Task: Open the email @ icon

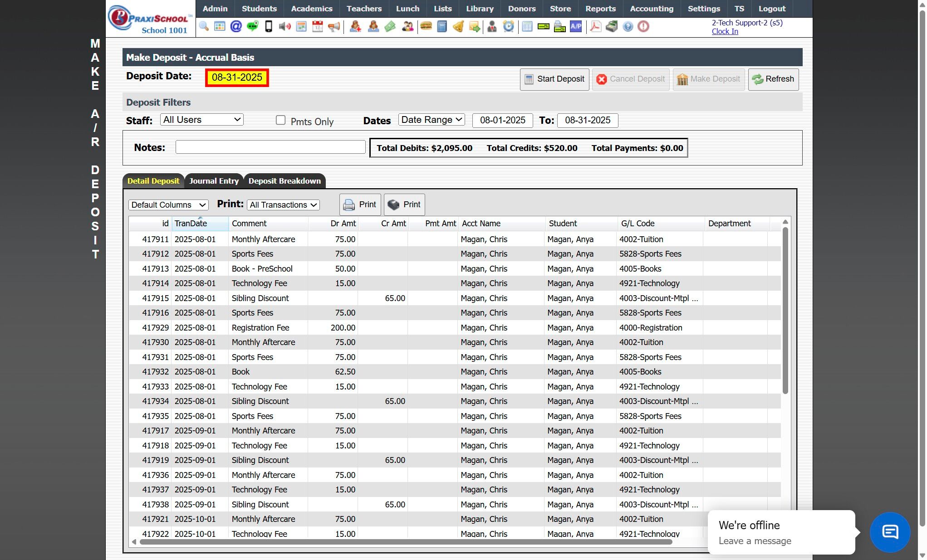Action: tap(236, 27)
